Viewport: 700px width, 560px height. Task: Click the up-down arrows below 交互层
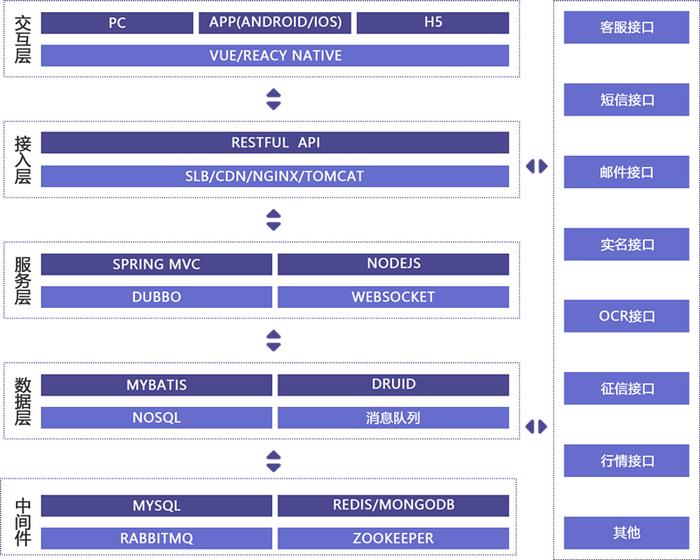point(273,99)
